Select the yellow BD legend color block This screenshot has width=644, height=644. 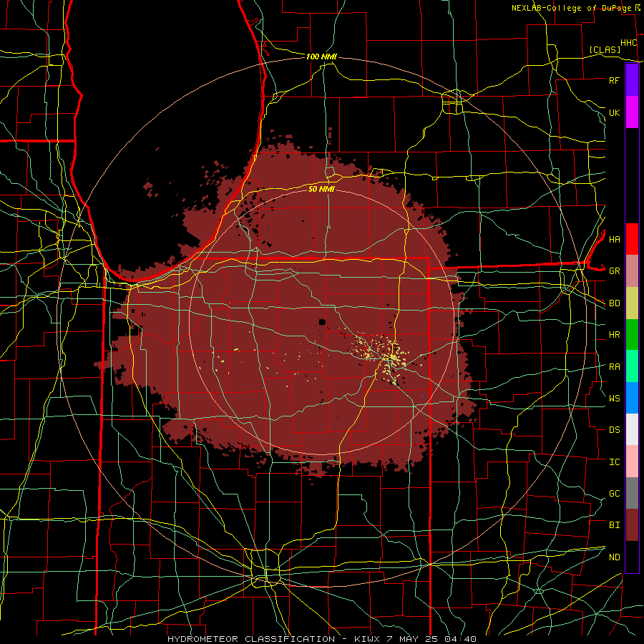tap(632, 303)
